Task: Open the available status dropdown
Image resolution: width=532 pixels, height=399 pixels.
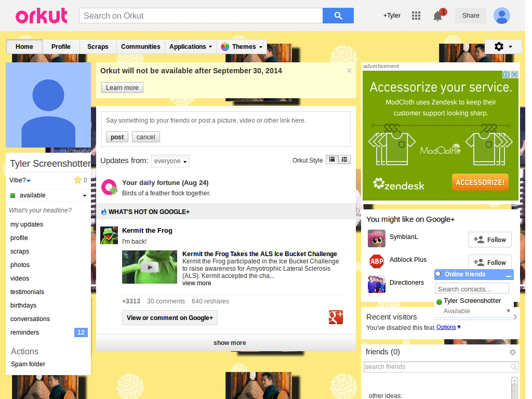Action: pyautogui.click(x=85, y=196)
